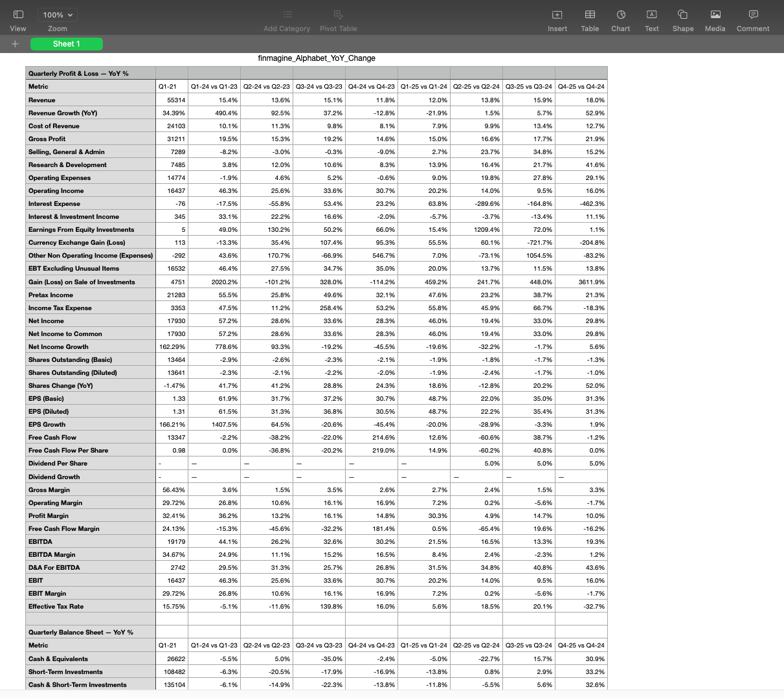Switch to the Sheet 1 tab
The image size is (784, 698).
(x=66, y=43)
